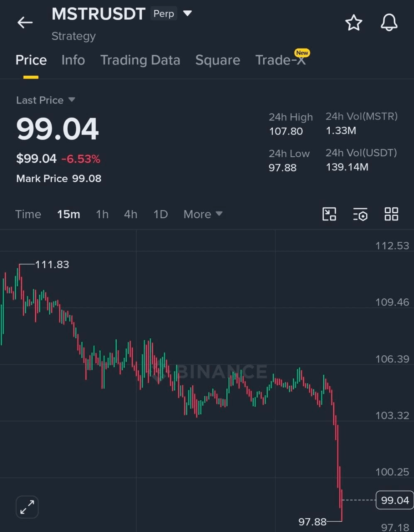The height and width of the screenshot is (532, 414).
Task: Open price alerts via bell icon
Action: (389, 22)
